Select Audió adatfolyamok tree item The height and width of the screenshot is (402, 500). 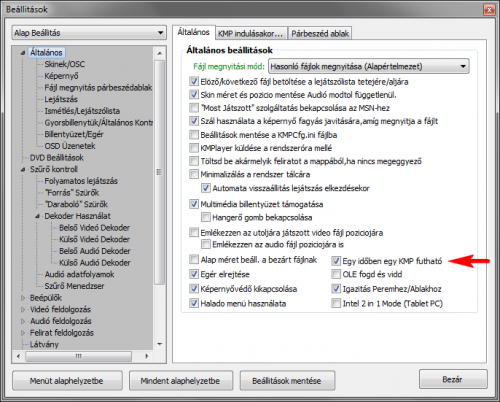[x=79, y=274]
